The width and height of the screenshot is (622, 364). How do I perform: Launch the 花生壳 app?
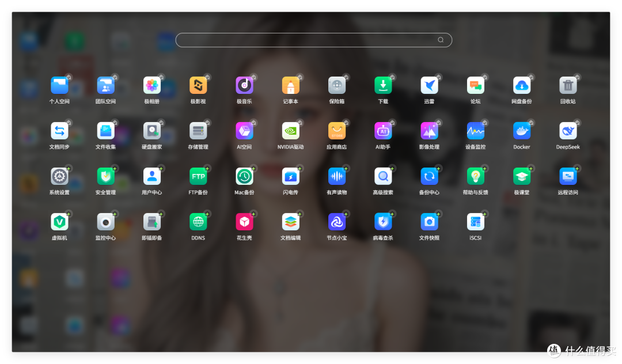244,222
